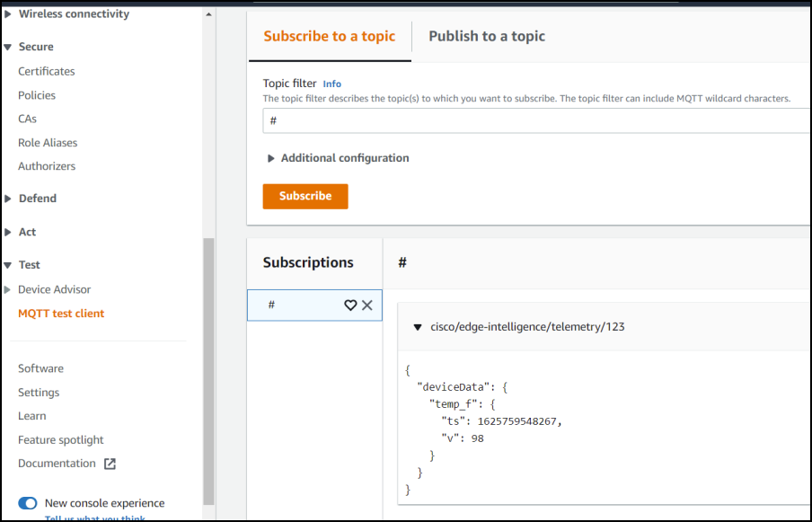Viewport: 812px width, 522px height.
Task: Expand the Act section
Action: tap(8, 232)
